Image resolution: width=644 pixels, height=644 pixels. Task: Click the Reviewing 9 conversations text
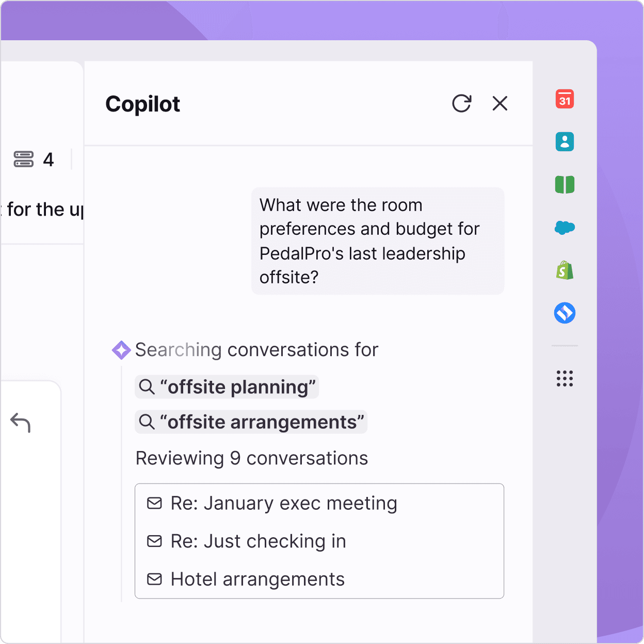(x=252, y=458)
